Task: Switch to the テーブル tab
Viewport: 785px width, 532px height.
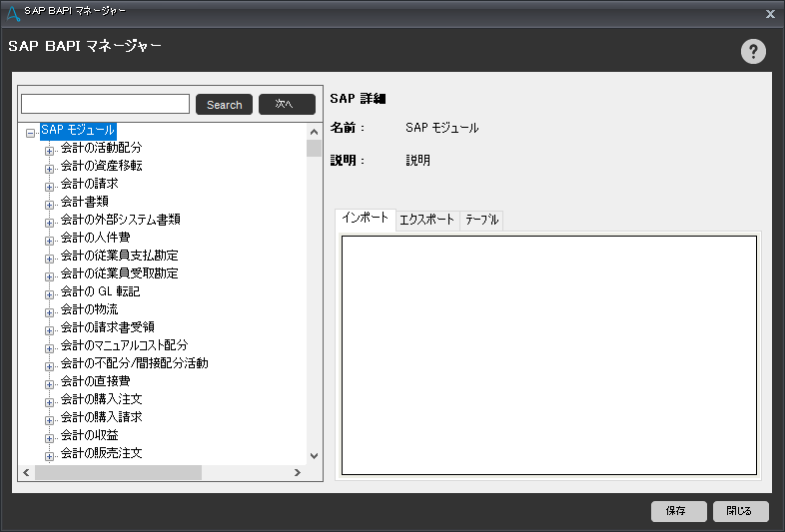Action: point(481,220)
